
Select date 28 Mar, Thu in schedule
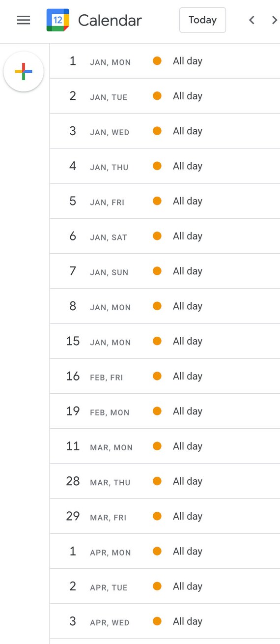pos(98,481)
